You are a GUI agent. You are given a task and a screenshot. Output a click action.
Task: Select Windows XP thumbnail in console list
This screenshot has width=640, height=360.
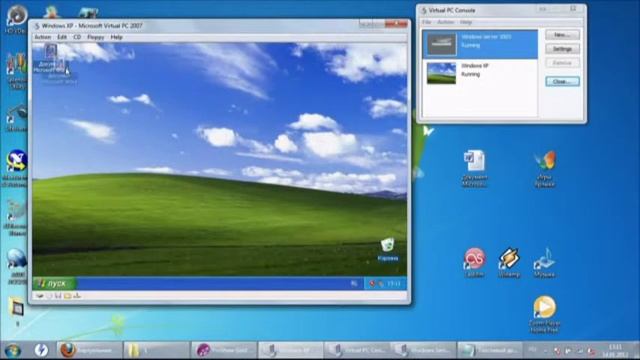(x=441, y=73)
